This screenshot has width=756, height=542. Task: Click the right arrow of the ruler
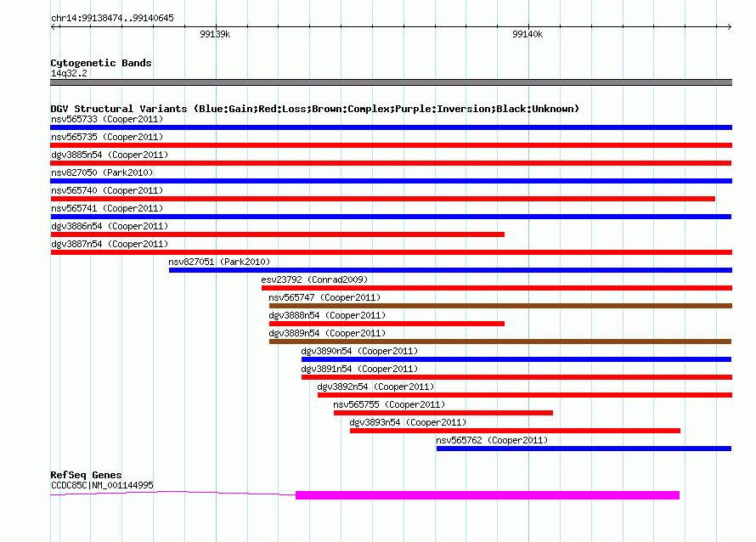pyautogui.click(x=729, y=26)
